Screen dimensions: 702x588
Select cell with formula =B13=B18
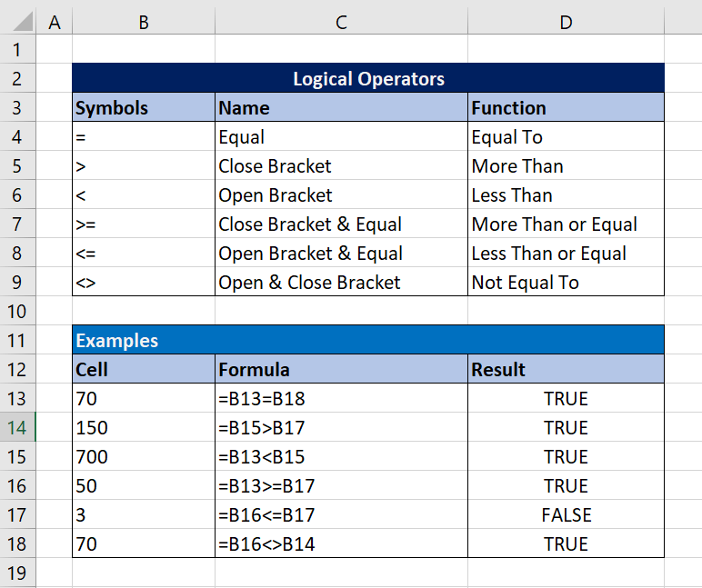pos(341,399)
